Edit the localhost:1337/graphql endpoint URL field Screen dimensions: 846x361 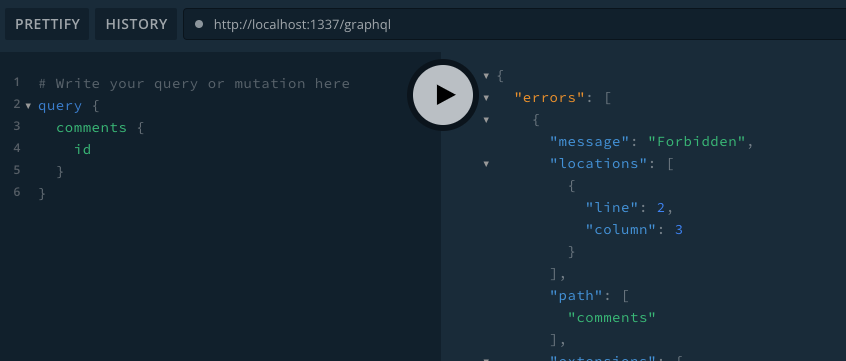tap(514, 24)
